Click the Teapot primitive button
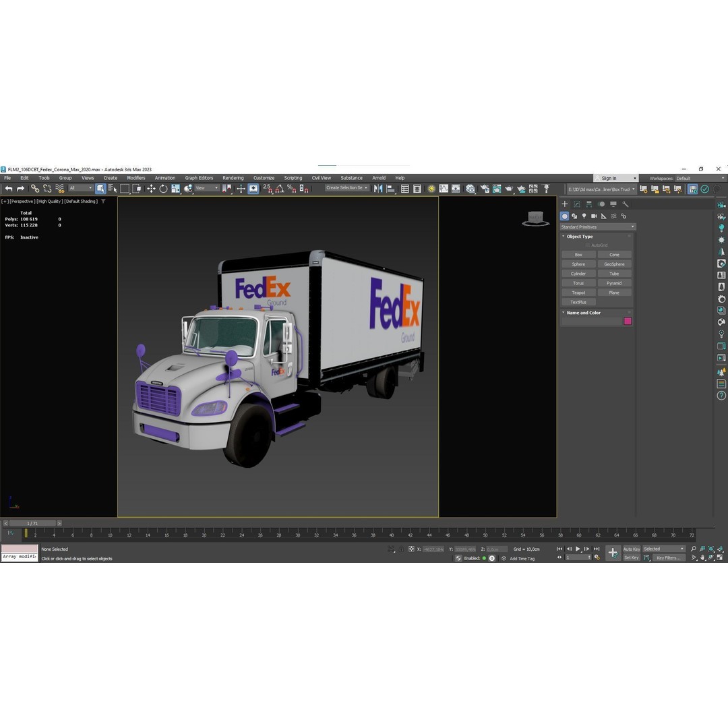 (x=578, y=293)
